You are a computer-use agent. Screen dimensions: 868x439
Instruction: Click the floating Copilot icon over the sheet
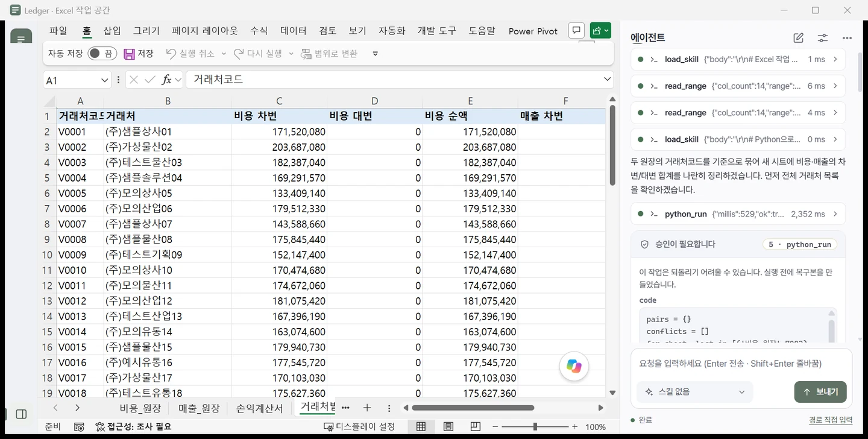tap(574, 366)
